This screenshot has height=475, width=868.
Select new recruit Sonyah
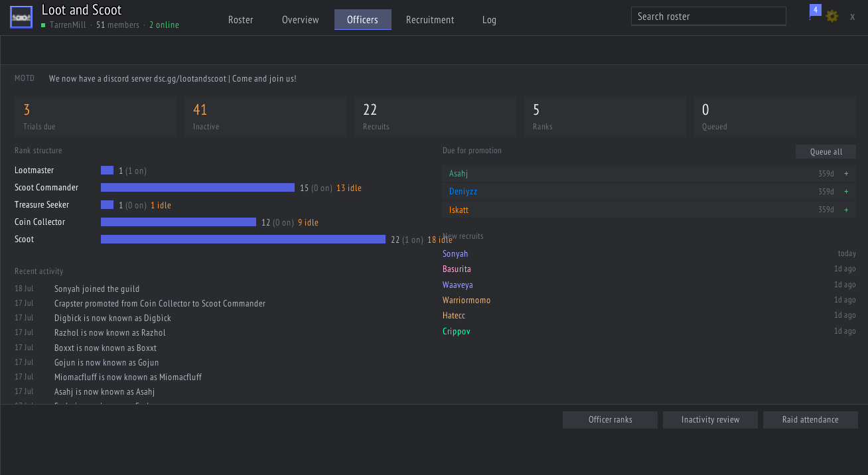pos(455,254)
